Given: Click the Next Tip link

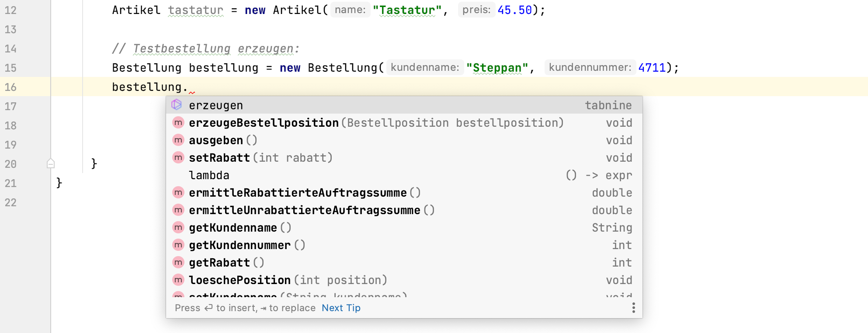Looking at the screenshot, I should click(x=341, y=308).
